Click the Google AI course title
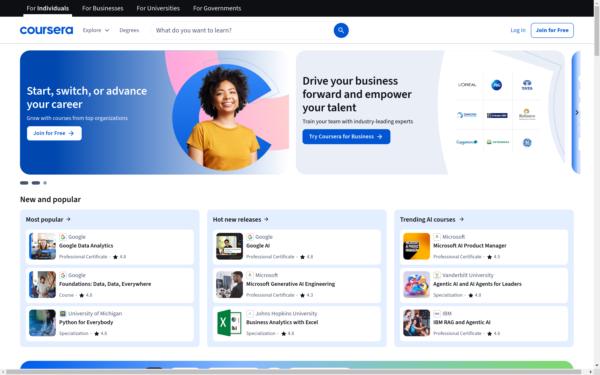The width and height of the screenshot is (600, 375). 258,246
